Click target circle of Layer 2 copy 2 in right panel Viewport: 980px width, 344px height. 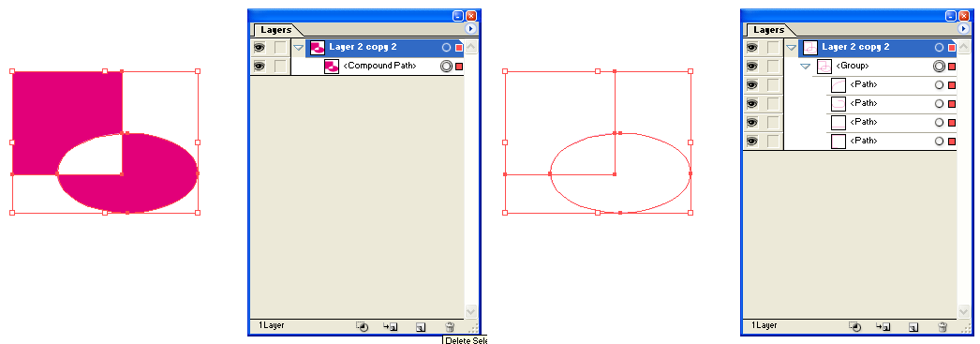[939, 48]
